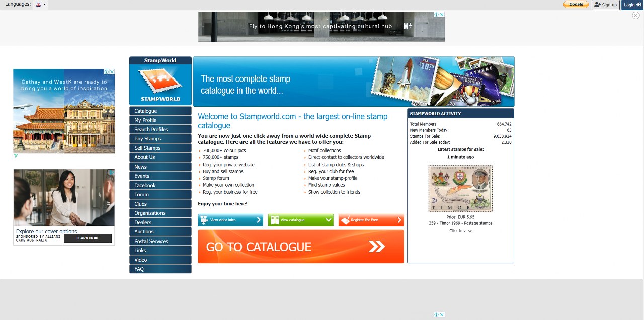644x320 pixels.
Task: Click '359 - Timor 1969 - Postage stamps' text
Action: click(x=460, y=223)
